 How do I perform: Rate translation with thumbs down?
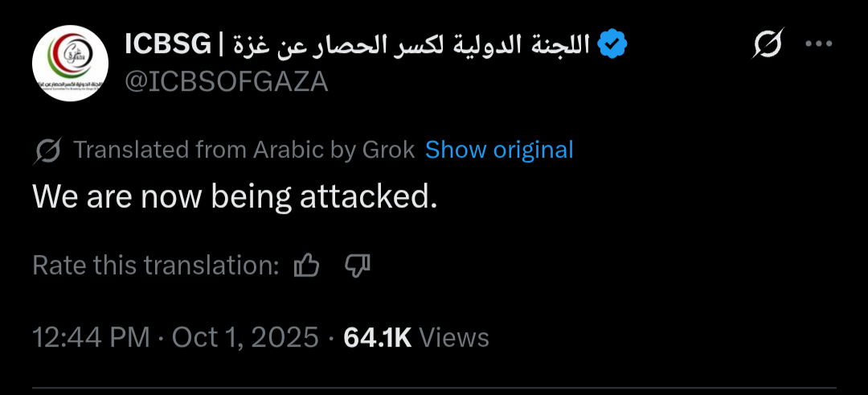[x=357, y=265]
